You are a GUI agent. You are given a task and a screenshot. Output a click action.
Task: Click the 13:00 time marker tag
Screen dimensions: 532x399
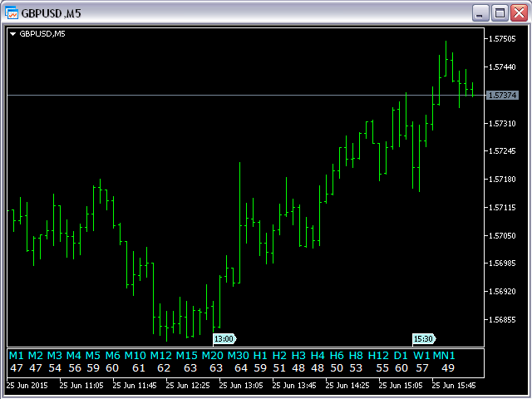click(x=224, y=338)
